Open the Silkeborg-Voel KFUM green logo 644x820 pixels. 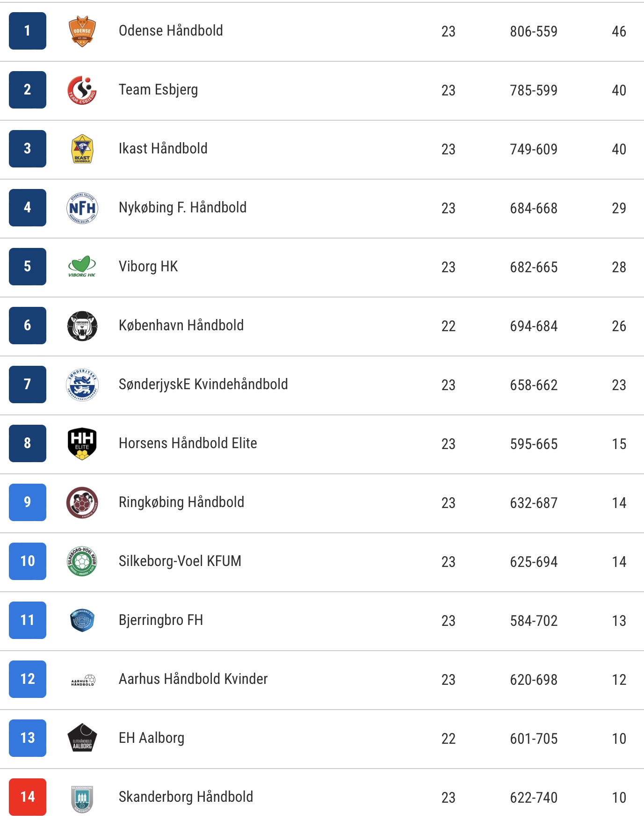(82, 561)
